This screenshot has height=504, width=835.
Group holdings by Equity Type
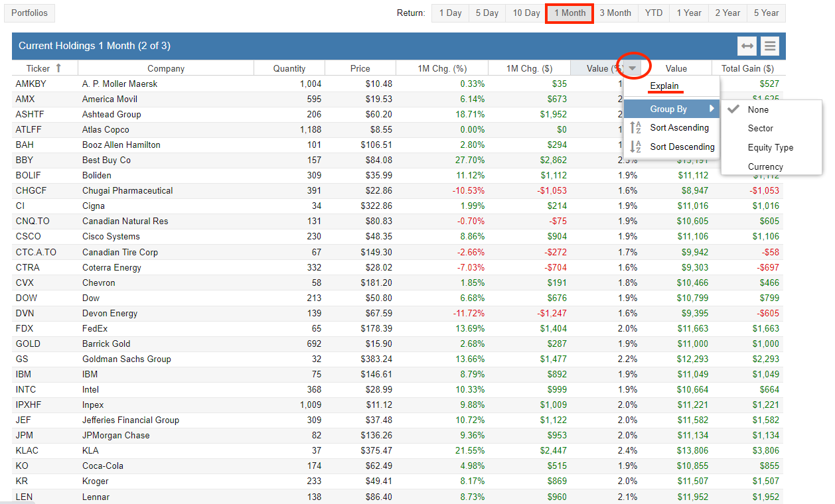771,148
